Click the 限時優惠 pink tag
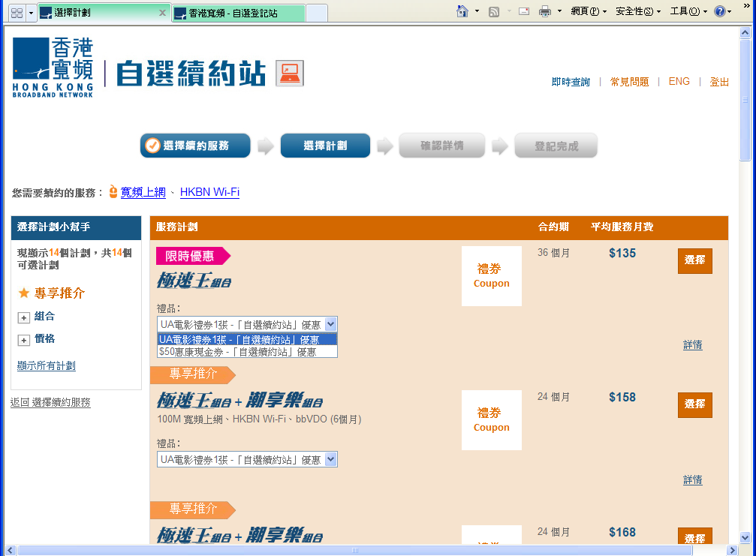756x556 pixels. coord(194,256)
